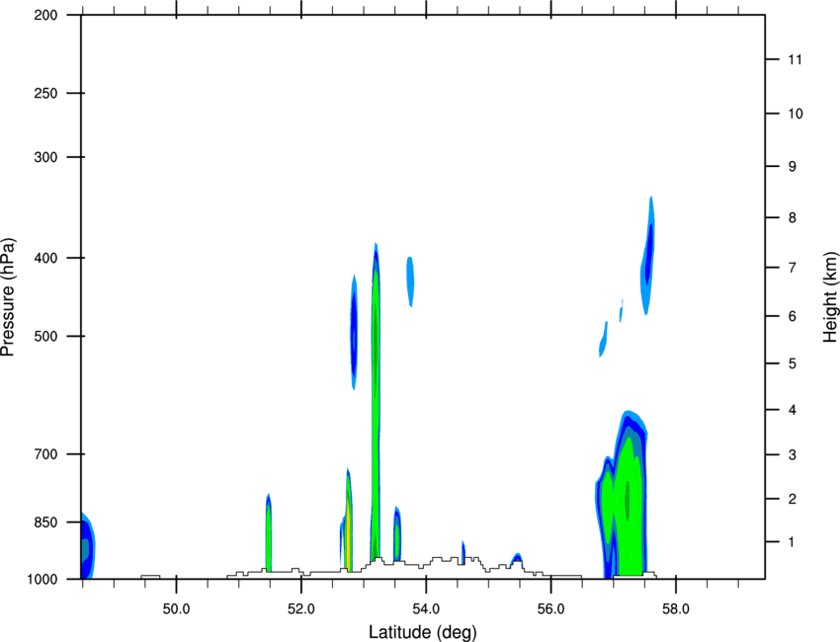
Task: Click the 56.0 latitude tick label
Action: pyautogui.click(x=551, y=609)
